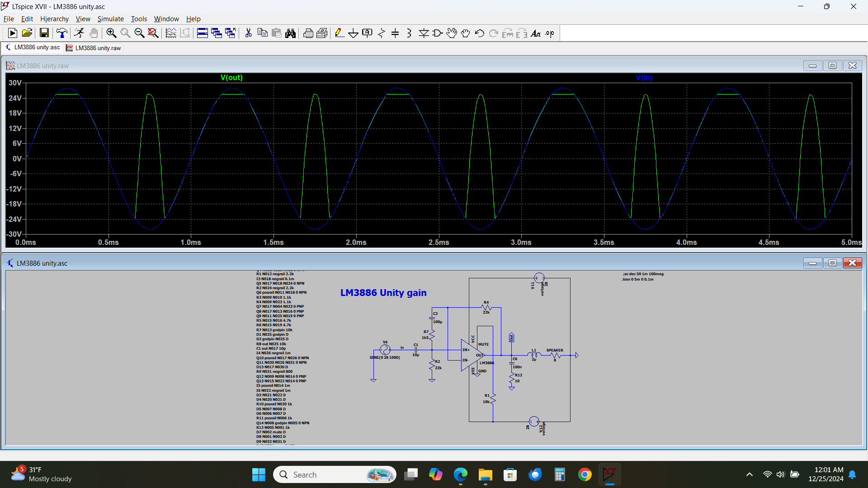Place a Diode component
This screenshot has width=868, height=488.
coord(424,33)
